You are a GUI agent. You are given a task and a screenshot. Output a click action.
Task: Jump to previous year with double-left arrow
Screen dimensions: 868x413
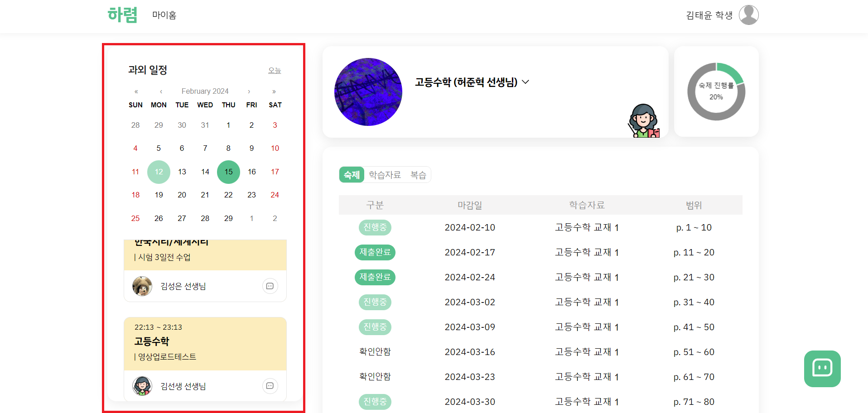tap(136, 91)
